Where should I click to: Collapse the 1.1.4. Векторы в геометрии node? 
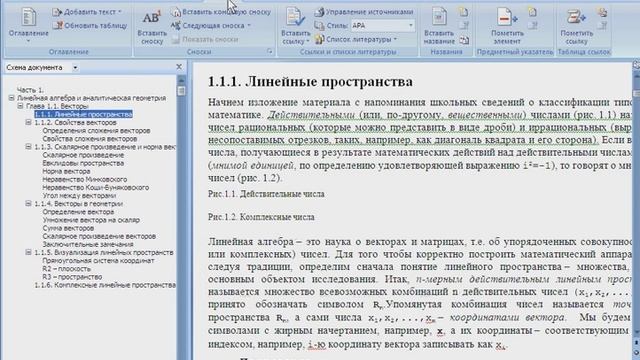28,203
